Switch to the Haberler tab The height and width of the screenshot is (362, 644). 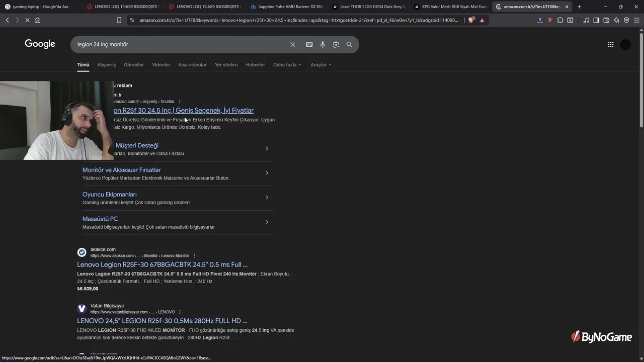click(255, 65)
